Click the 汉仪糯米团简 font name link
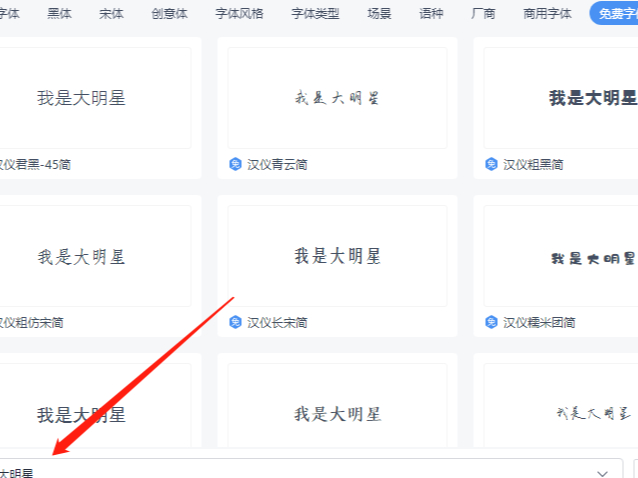Image resolution: width=638 pixels, height=478 pixels. pyautogui.click(x=539, y=322)
